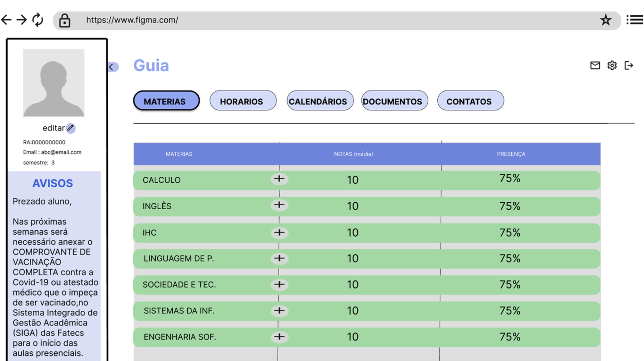The image size is (644, 361).
Task: Collapse the profile sidebar with the chevron
Action: click(113, 67)
